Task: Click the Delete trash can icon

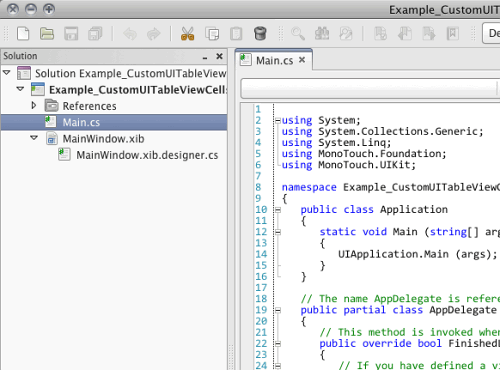Action: tap(260, 33)
